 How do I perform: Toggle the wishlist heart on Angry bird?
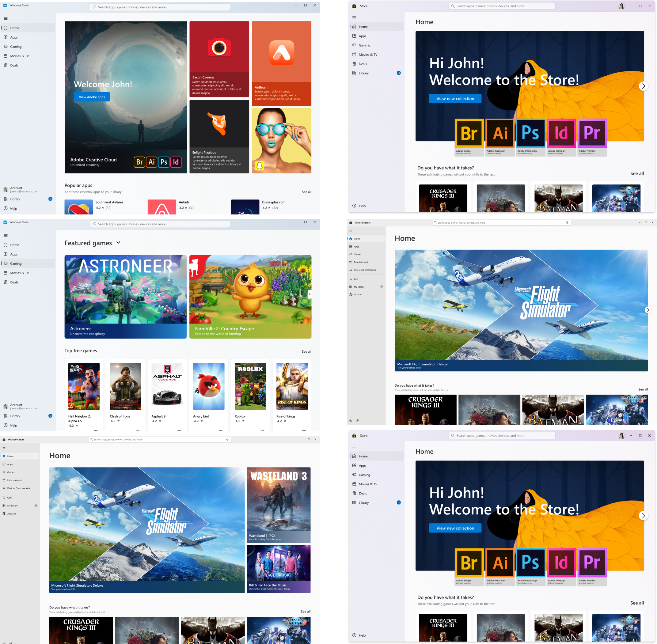221,430
